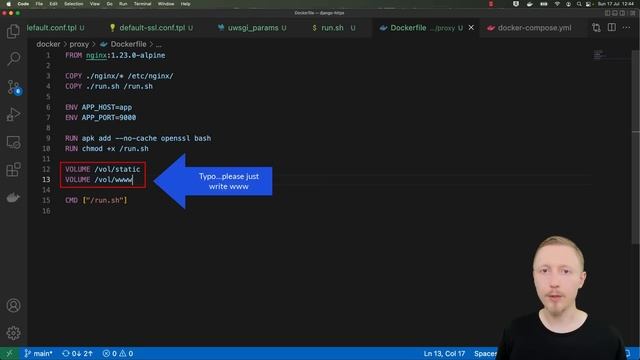Switch to the run.sh tab

pyautogui.click(x=333, y=28)
